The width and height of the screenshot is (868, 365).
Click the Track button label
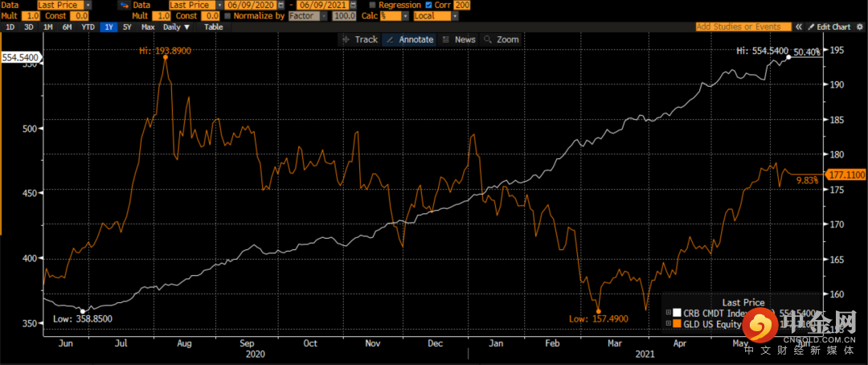point(366,39)
